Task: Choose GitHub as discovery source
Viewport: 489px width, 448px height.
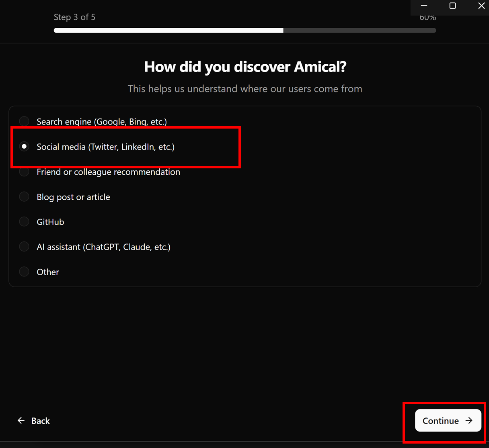Action: tap(24, 222)
